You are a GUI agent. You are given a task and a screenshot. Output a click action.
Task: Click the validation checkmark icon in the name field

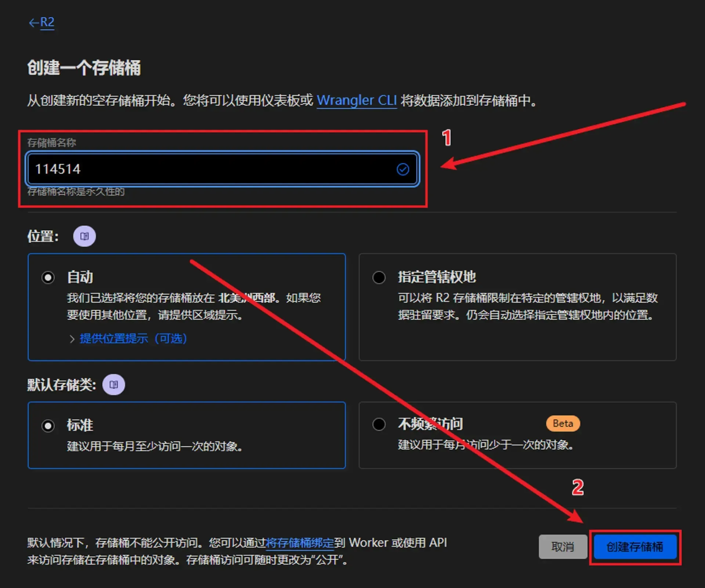(x=402, y=169)
